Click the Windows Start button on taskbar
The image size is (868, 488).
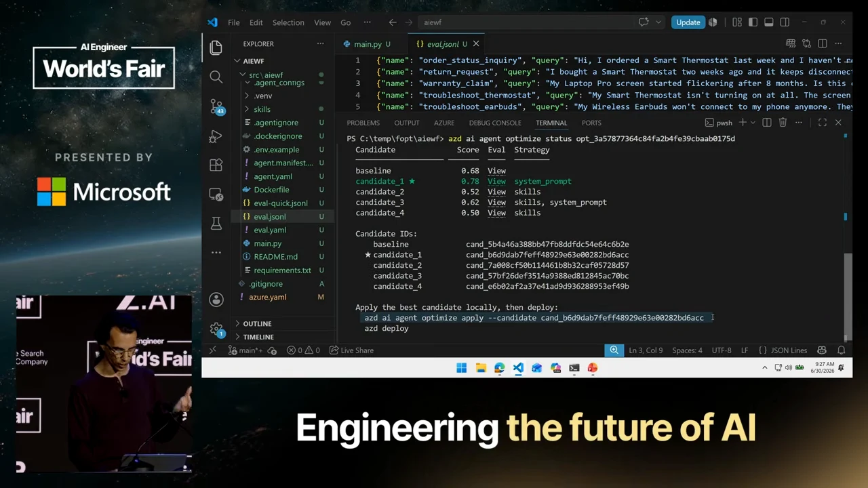[x=462, y=368]
